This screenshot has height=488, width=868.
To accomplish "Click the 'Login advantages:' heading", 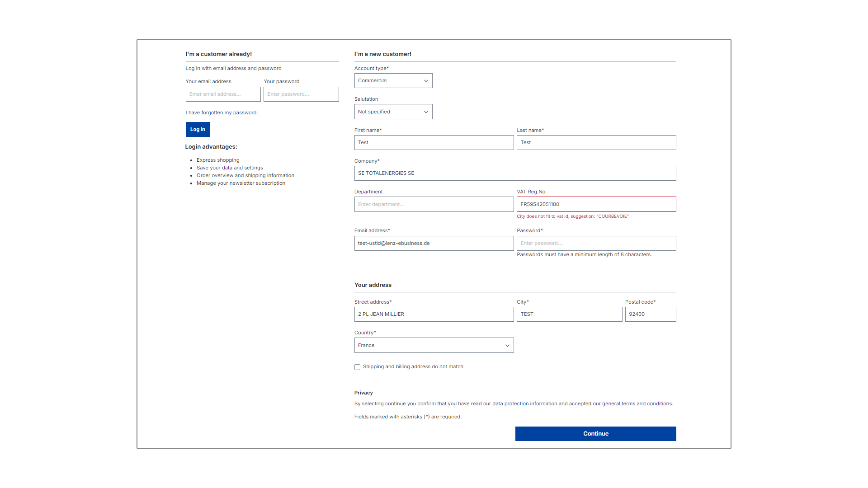I will 211,147.
